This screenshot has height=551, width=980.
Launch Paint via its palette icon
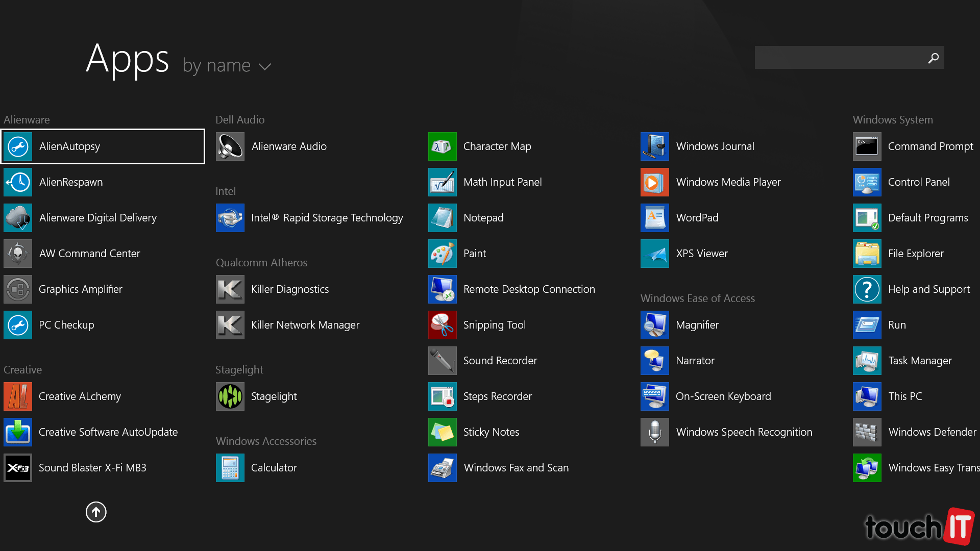(442, 254)
